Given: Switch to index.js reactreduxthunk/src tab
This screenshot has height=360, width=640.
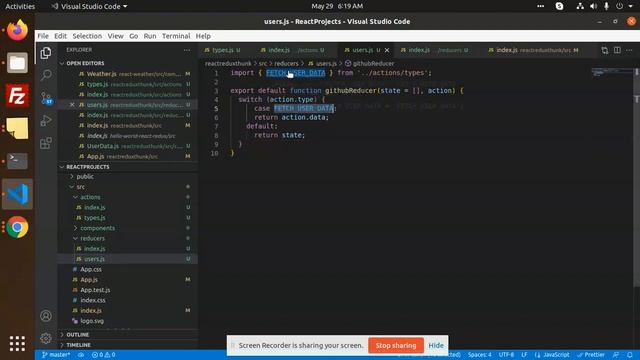Looking at the screenshot, I should click(x=534, y=50).
